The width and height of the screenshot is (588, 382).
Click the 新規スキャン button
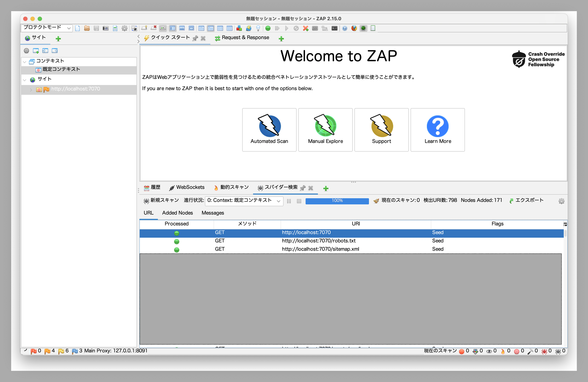tap(161, 200)
